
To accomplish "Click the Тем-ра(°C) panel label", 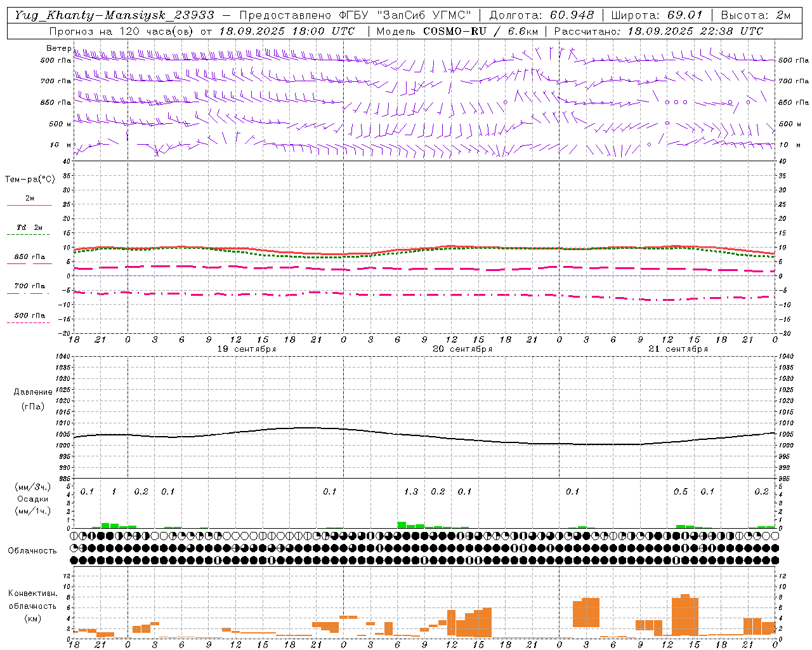I will [x=30, y=180].
